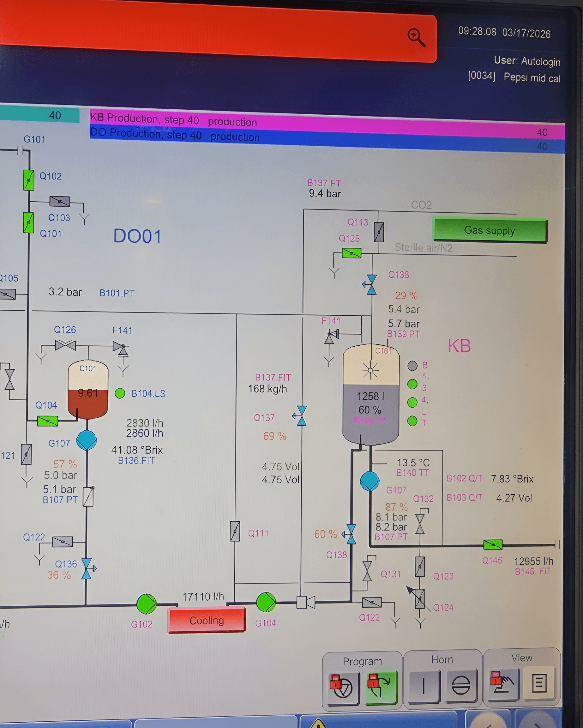This screenshot has width=583, height=728.
Task: Select the green Q104 valve
Action: pyautogui.click(x=48, y=421)
